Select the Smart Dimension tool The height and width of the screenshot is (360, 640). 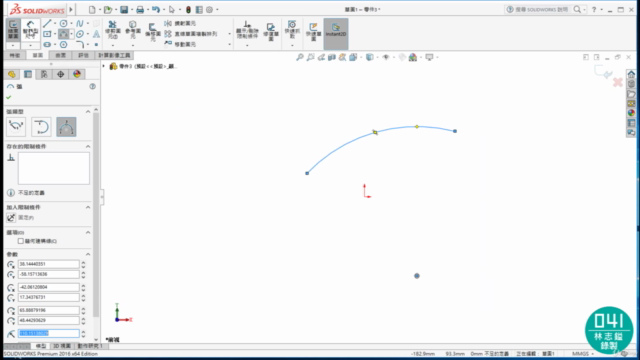click(31, 29)
